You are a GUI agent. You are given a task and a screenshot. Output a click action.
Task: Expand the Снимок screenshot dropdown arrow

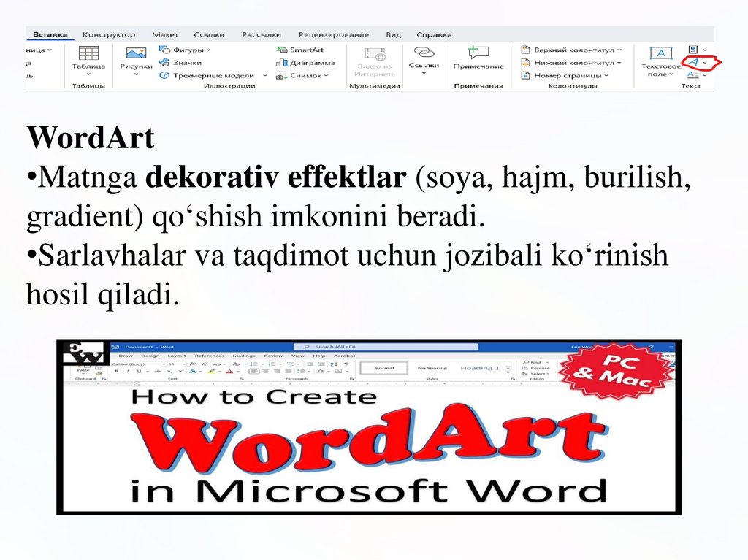(327, 75)
